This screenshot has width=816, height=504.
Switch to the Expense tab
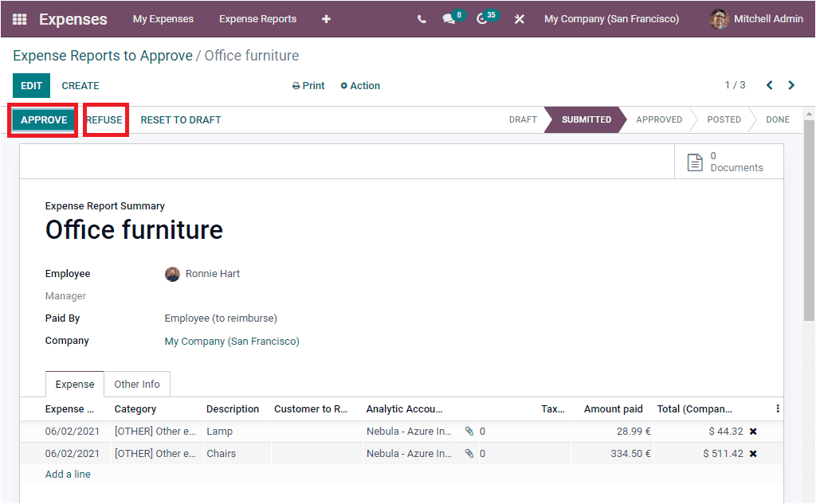(74, 384)
